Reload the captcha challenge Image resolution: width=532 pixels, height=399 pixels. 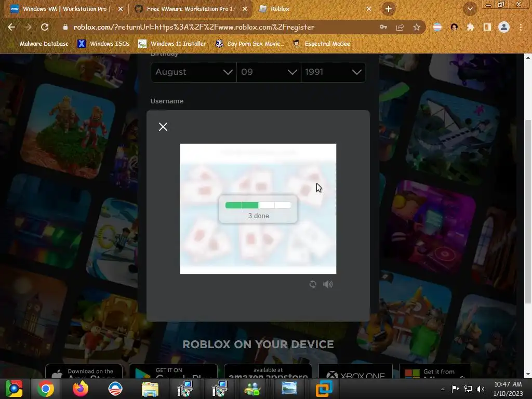(313, 284)
